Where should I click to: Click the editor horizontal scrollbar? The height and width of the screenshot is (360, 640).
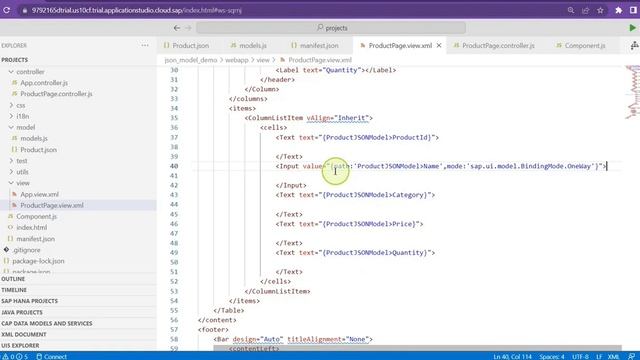[417, 348]
